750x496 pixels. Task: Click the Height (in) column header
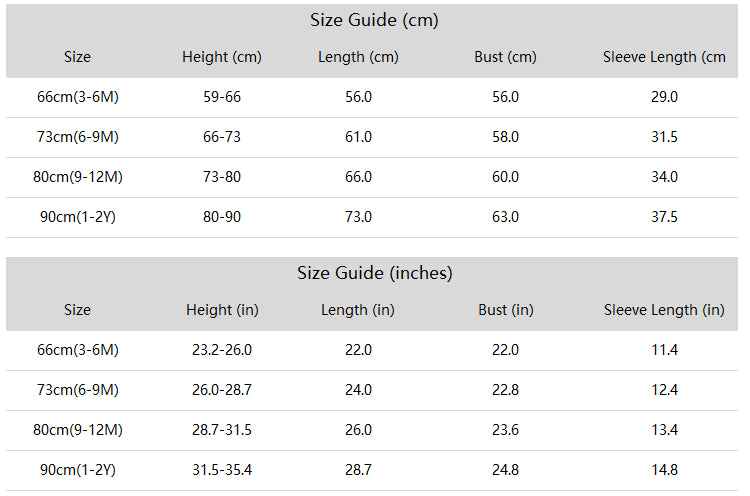click(222, 310)
